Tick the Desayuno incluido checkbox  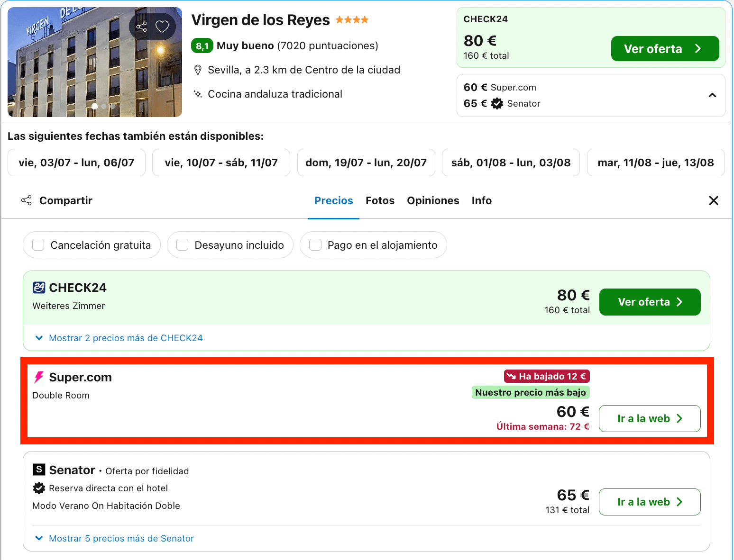(x=183, y=245)
